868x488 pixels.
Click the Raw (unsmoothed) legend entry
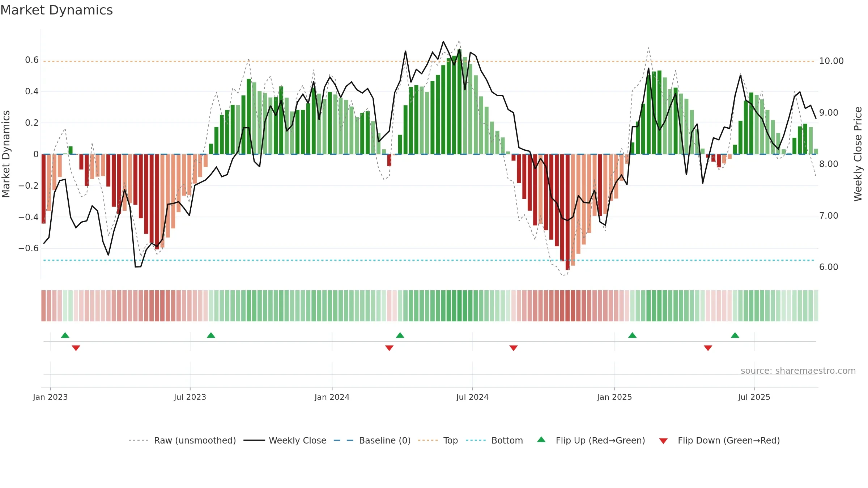click(x=182, y=440)
